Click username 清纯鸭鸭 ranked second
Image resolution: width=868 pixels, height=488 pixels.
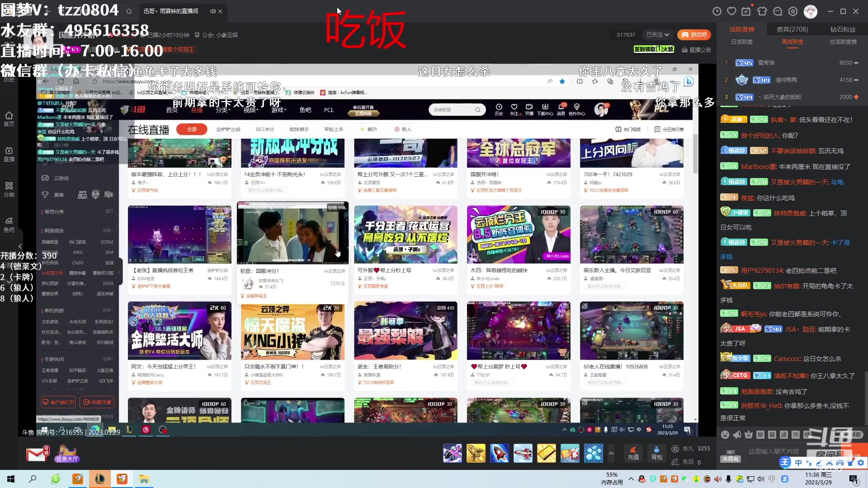pos(786,80)
